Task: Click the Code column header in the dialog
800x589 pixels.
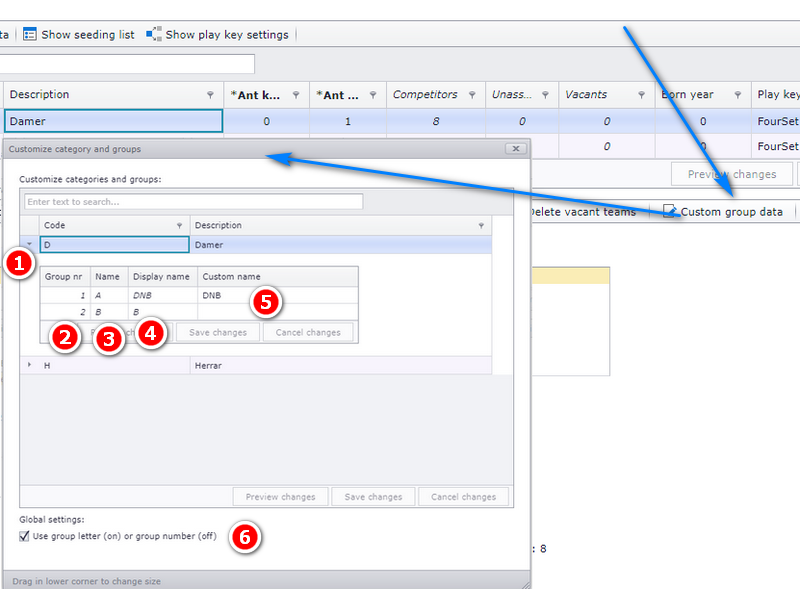Action: (x=114, y=226)
